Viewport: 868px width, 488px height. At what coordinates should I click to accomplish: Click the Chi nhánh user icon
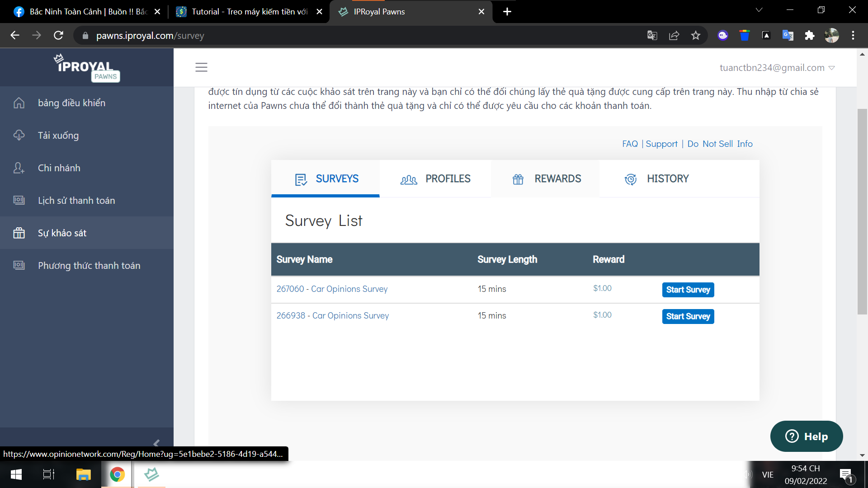point(19,168)
